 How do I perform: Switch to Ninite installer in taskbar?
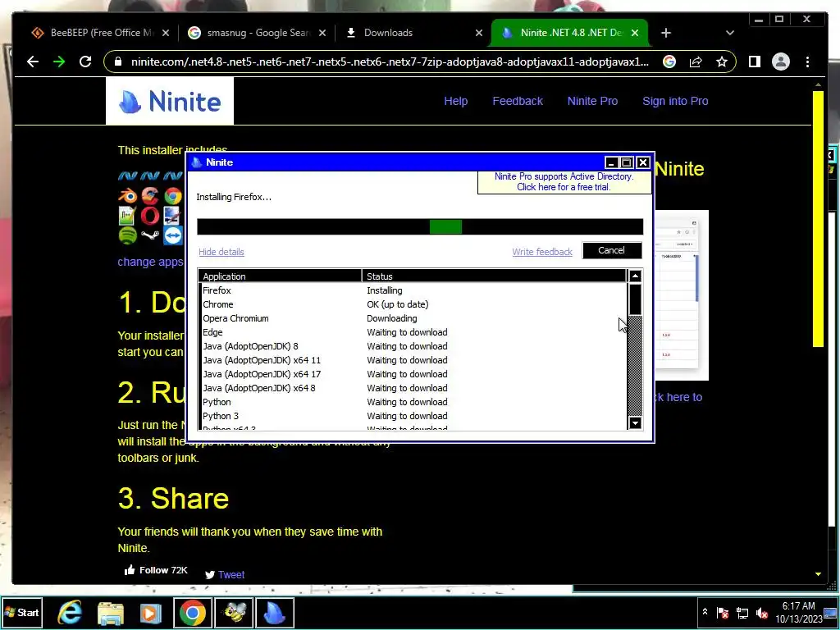click(x=275, y=613)
